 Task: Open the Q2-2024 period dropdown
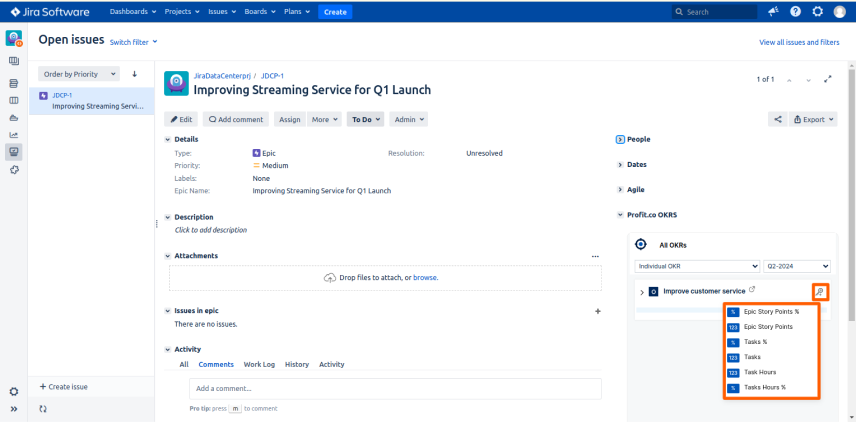(x=797, y=266)
